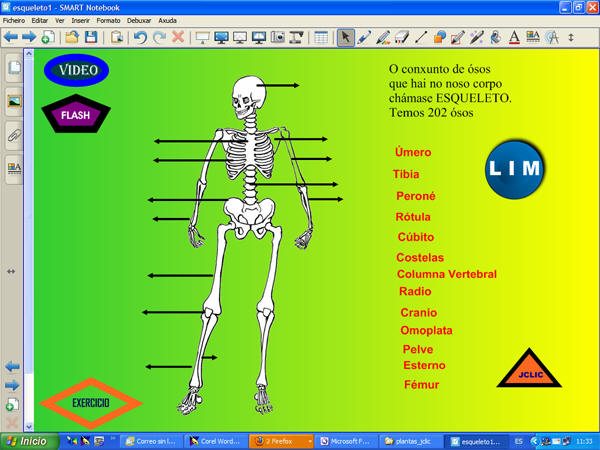Insert a table with the Table icon
Screen dimensions: 600x450
(x=321, y=38)
